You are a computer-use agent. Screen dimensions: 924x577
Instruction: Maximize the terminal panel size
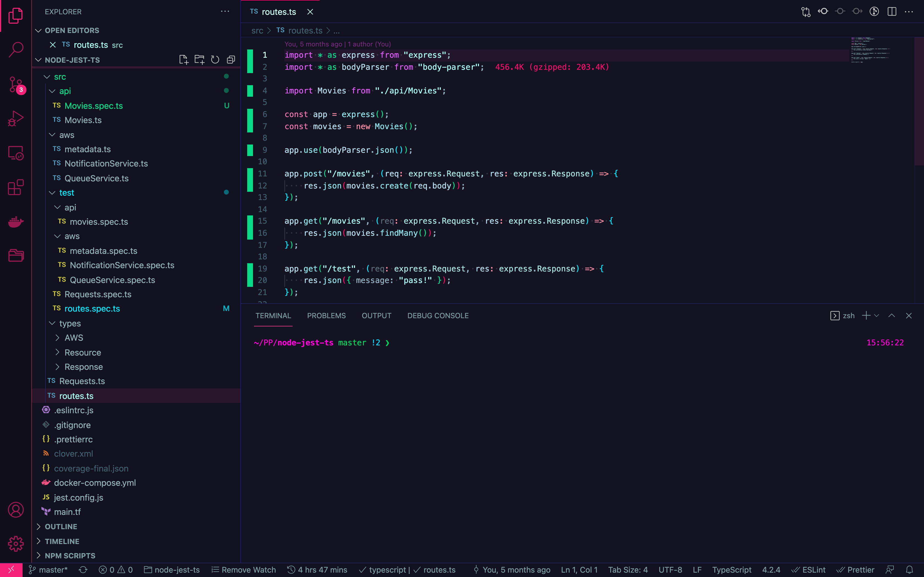coord(892,316)
